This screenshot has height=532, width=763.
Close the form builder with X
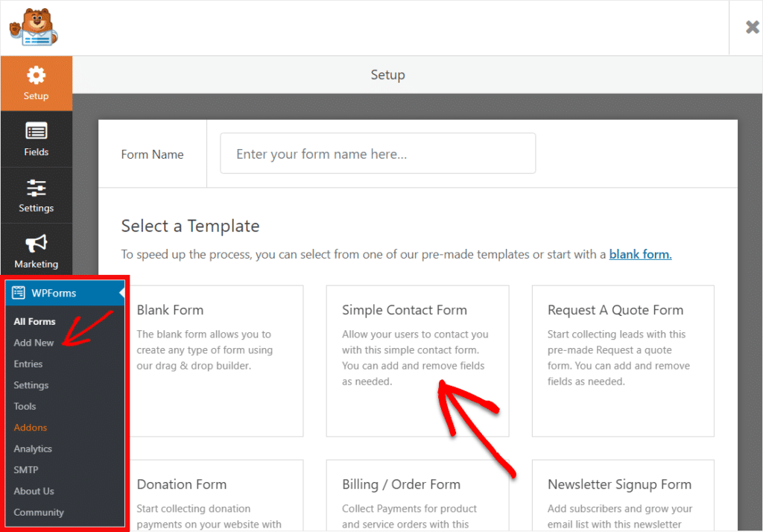click(x=752, y=28)
